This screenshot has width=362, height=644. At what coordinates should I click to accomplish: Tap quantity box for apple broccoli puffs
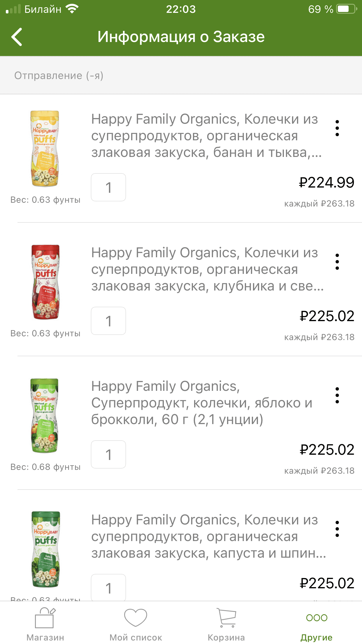(108, 454)
